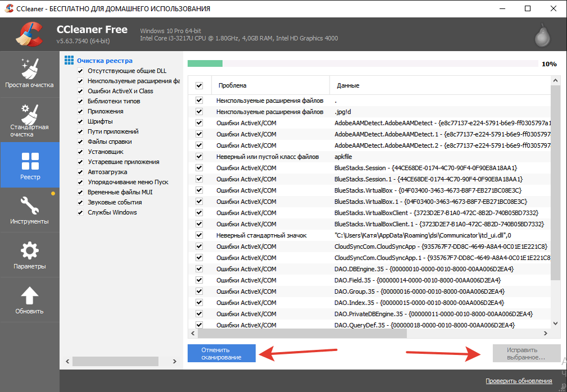Viewport: 567px width, 392px height.
Task: Select DAO.DBEngine.35 result row
Action: (369, 268)
